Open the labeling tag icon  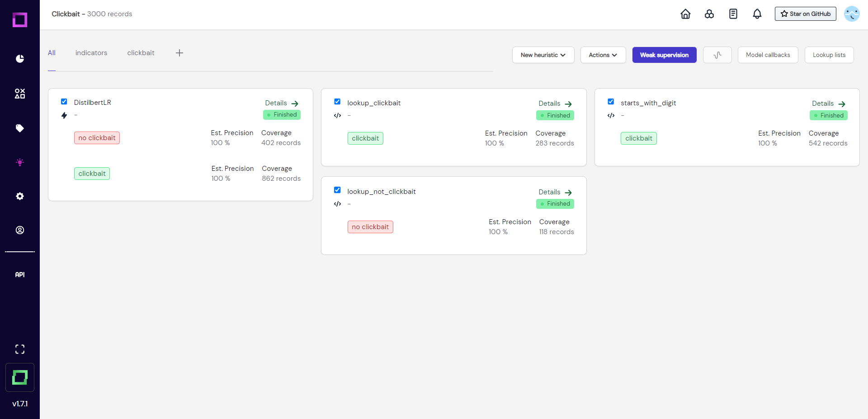click(x=20, y=128)
